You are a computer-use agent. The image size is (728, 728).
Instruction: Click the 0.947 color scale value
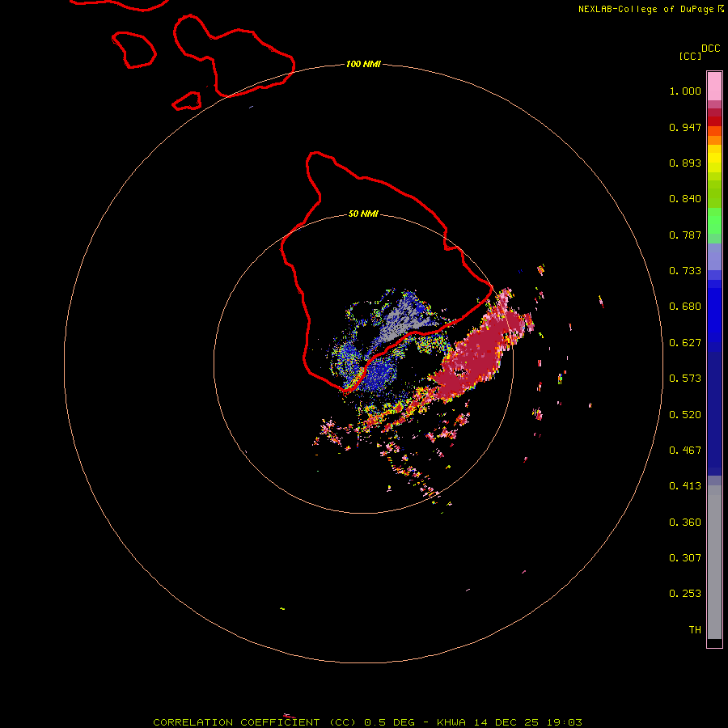685,127
